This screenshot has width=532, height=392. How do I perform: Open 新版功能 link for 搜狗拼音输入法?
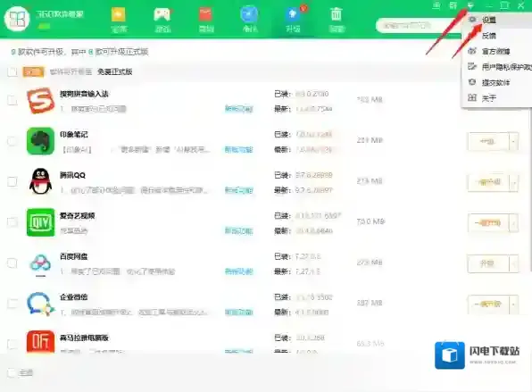pos(239,109)
